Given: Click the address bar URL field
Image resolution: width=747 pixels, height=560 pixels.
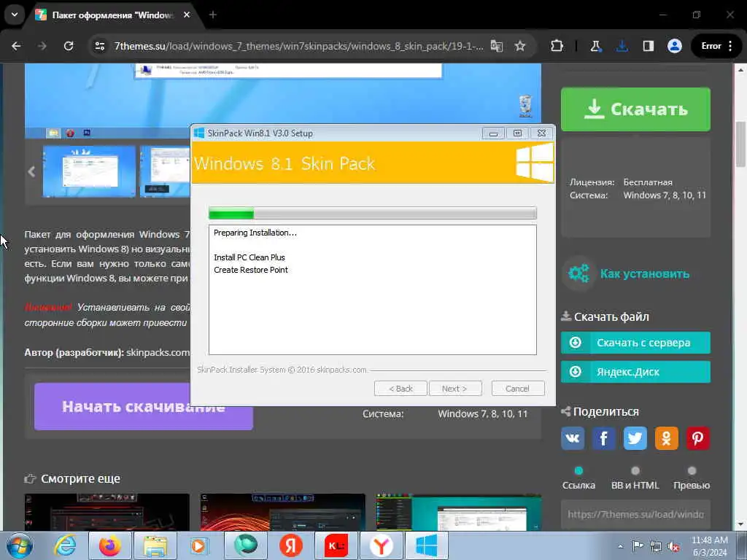Looking at the screenshot, I should coord(298,46).
